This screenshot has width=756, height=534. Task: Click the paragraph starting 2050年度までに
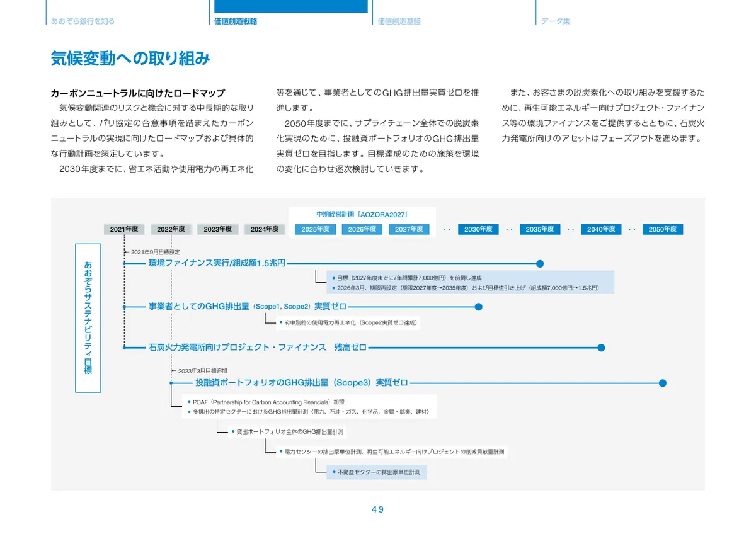(x=377, y=146)
